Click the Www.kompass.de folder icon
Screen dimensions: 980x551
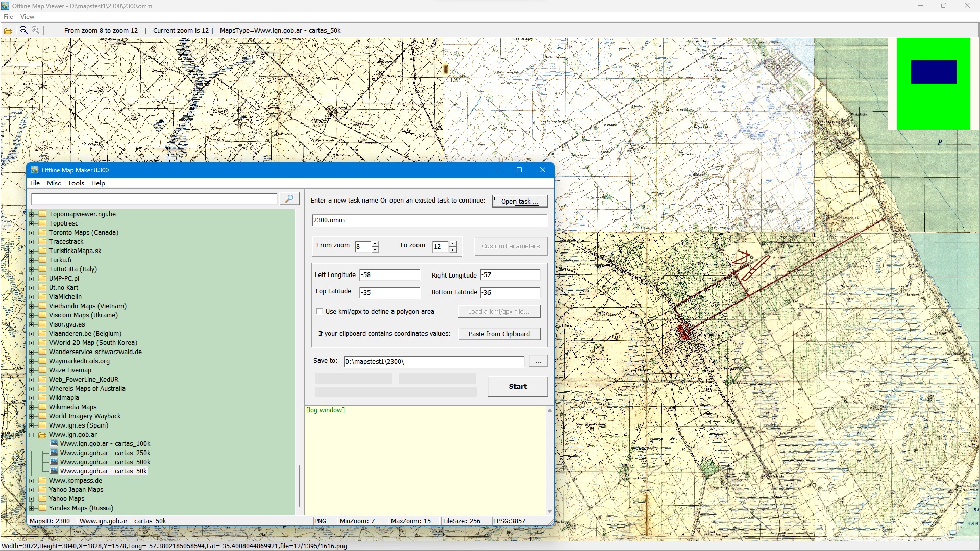pyautogui.click(x=42, y=481)
